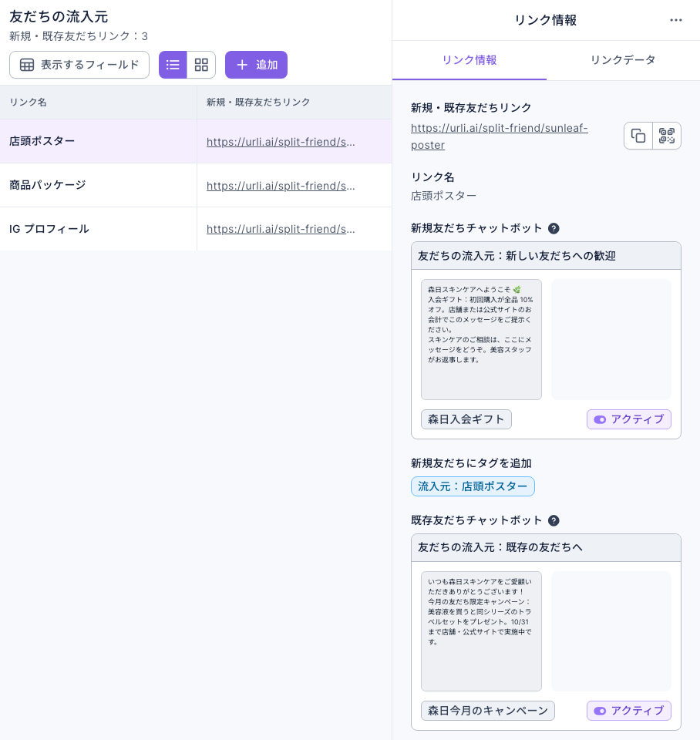Screen dimensions: 700x740
Task: Click chatbot header 友だちの流入元：既存の友だちへ
Action: point(546,547)
